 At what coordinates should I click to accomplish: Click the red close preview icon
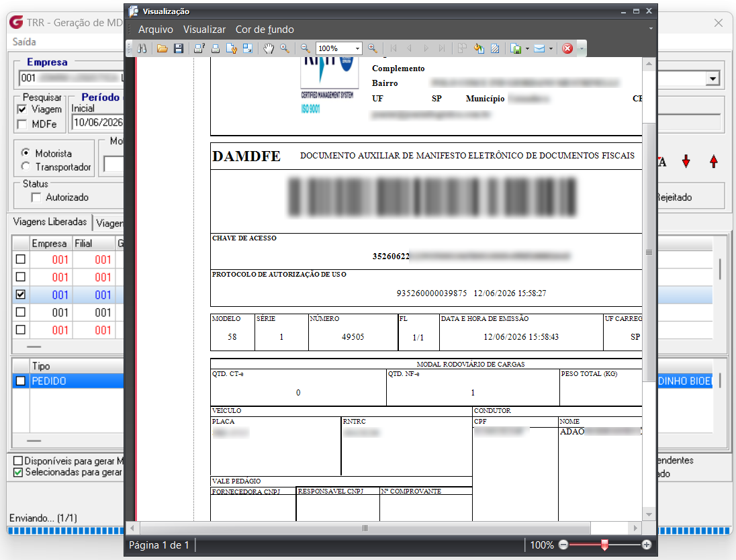click(x=567, y=48)
